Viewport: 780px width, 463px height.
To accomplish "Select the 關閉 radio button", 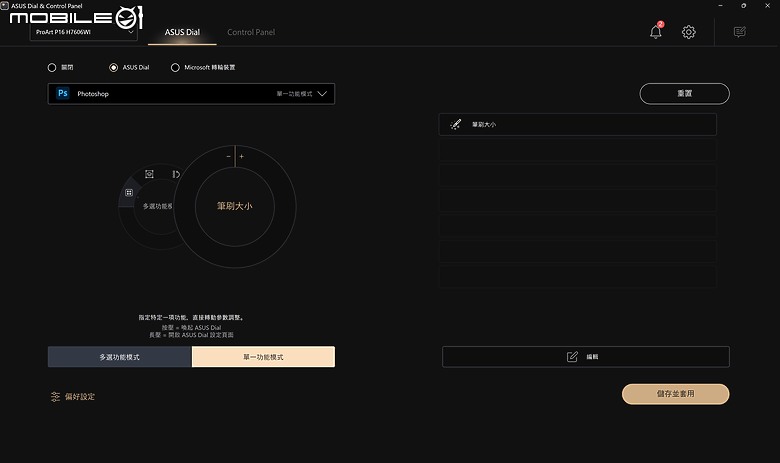I will pos(52,67).
